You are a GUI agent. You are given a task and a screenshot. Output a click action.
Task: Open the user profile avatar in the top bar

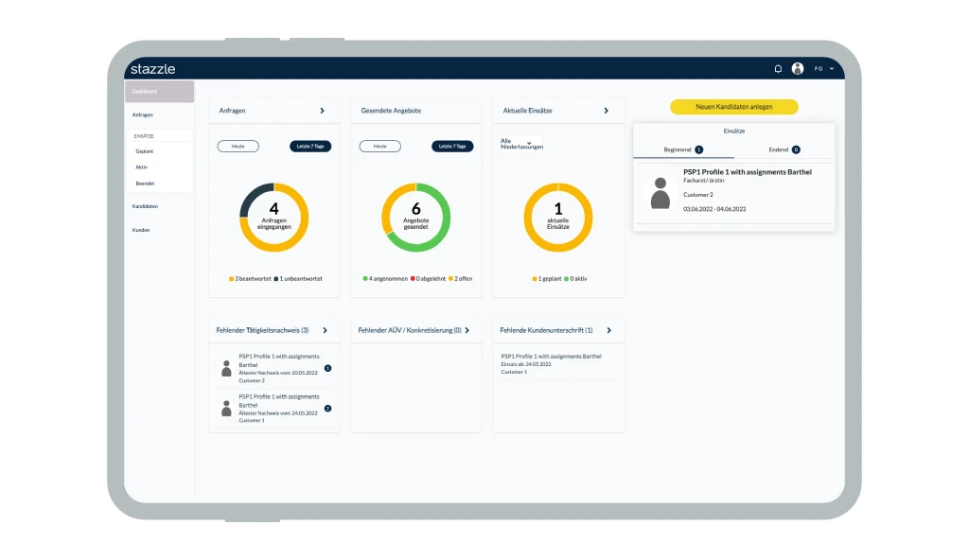(x=798, y=69)
